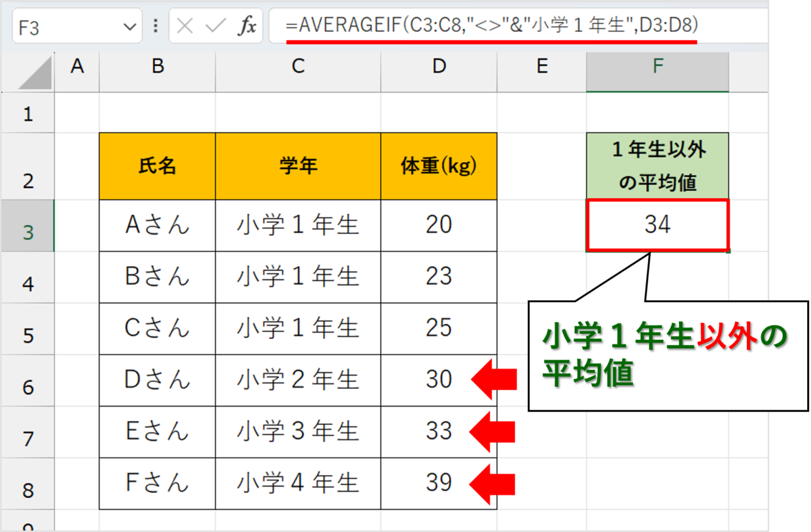
Task: Click cell with 小学４年生
Action: (298, 483)
